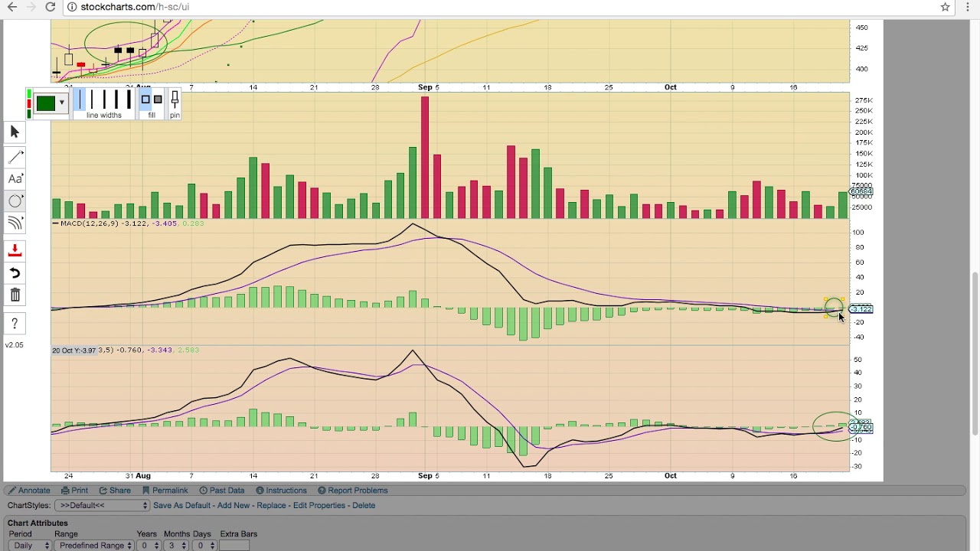Choose the second line width
Viewport: 980px width, 551px height.
coord(92,99)
